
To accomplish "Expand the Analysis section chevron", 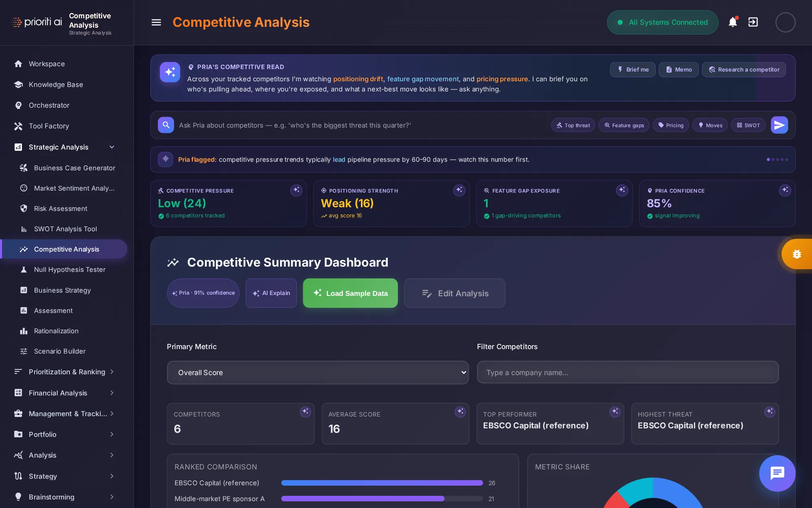I will coord(112,455).
